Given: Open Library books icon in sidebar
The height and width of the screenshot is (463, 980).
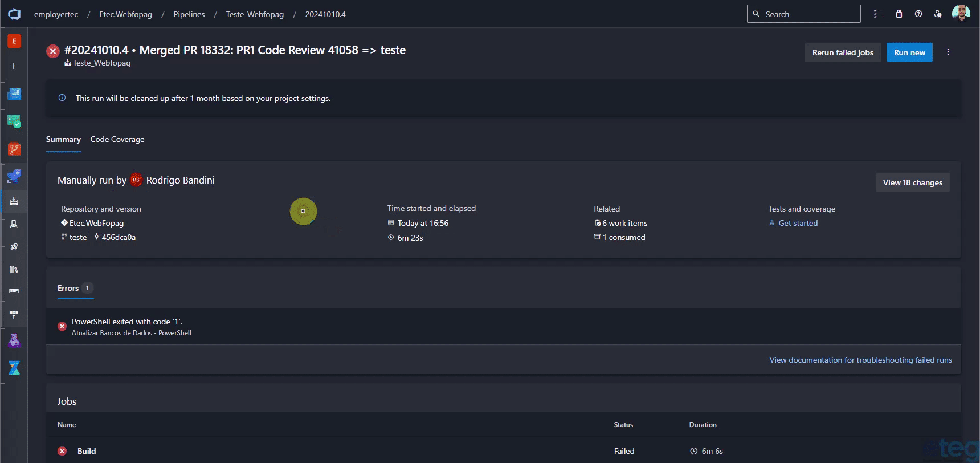Looking at the screenshot, I should (14, 270).
